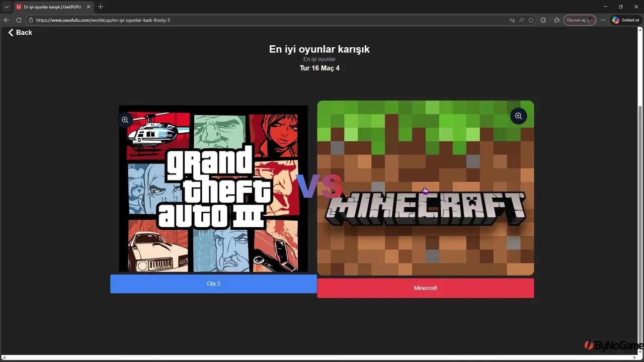Activate the read aloud icon
This screenshot has height=362, width=644.
pyautogui.click(x=521, y=20)
